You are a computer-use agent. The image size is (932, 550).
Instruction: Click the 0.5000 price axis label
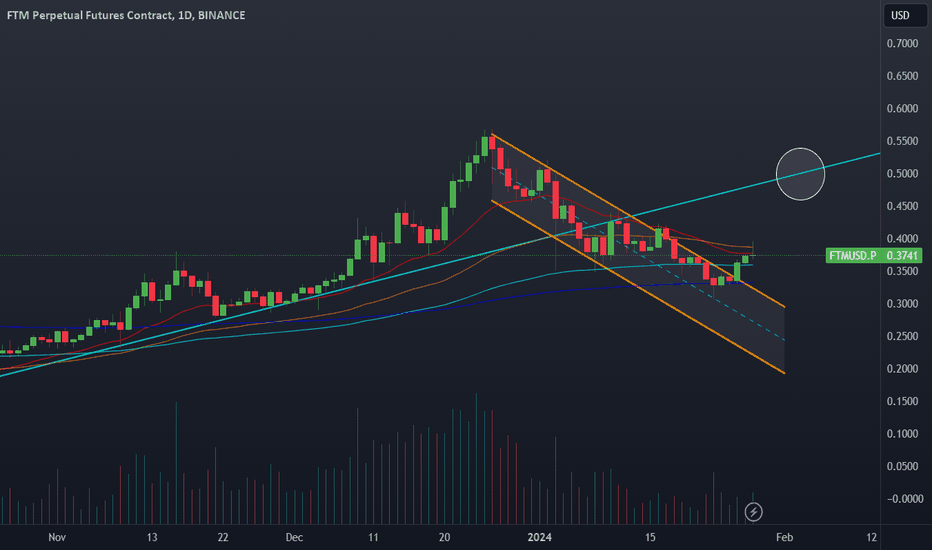point(902,174)
